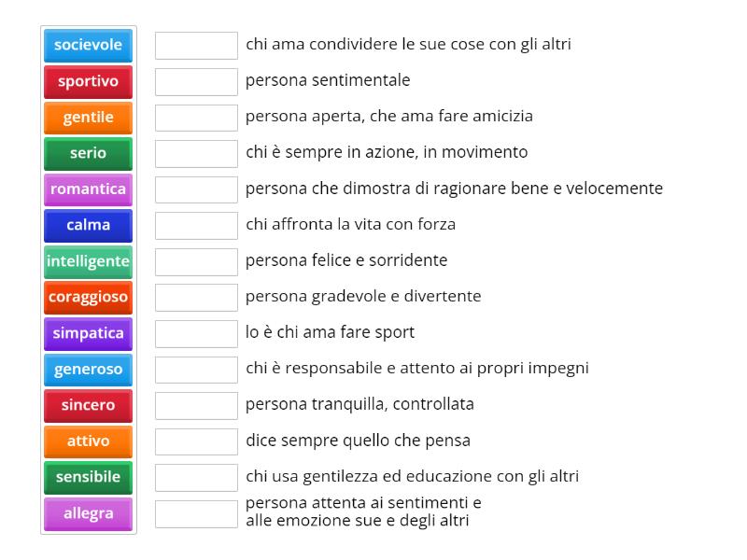Select the 'generoso' blue tile
Image resolution: width=747 pixels, height=560 pixels.
(88, 370)
